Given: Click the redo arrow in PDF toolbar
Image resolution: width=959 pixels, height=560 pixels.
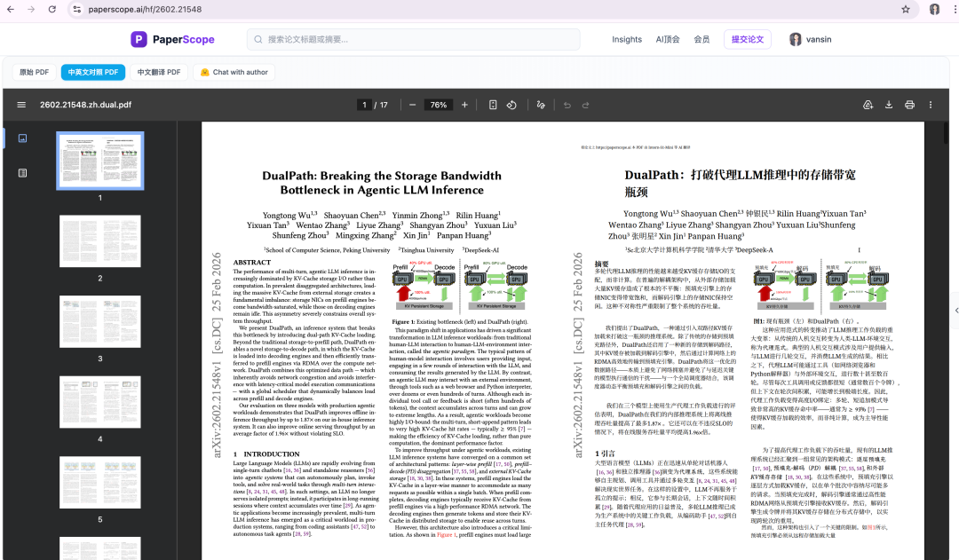Looking at the screenshot, I should click(x=585, y=105).
